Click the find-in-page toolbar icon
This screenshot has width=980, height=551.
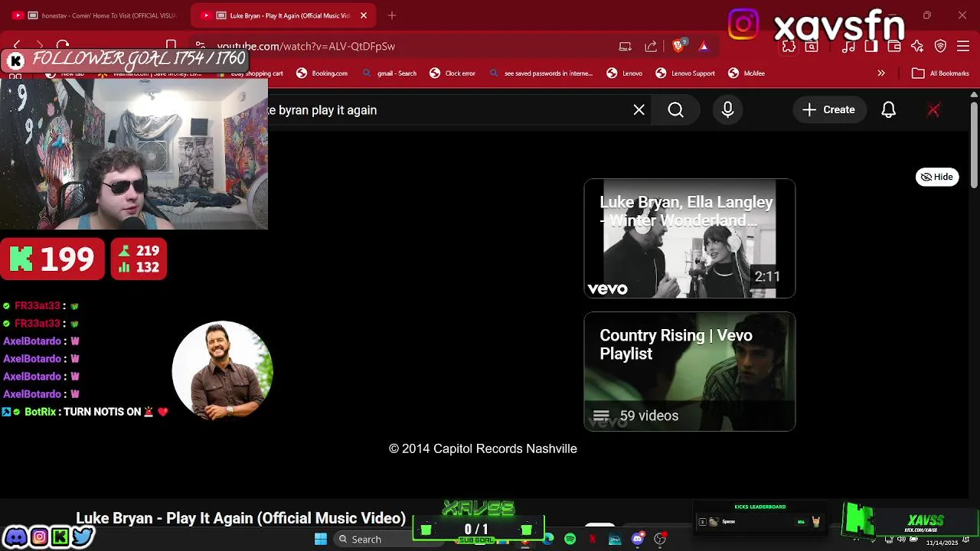(812, 46)
